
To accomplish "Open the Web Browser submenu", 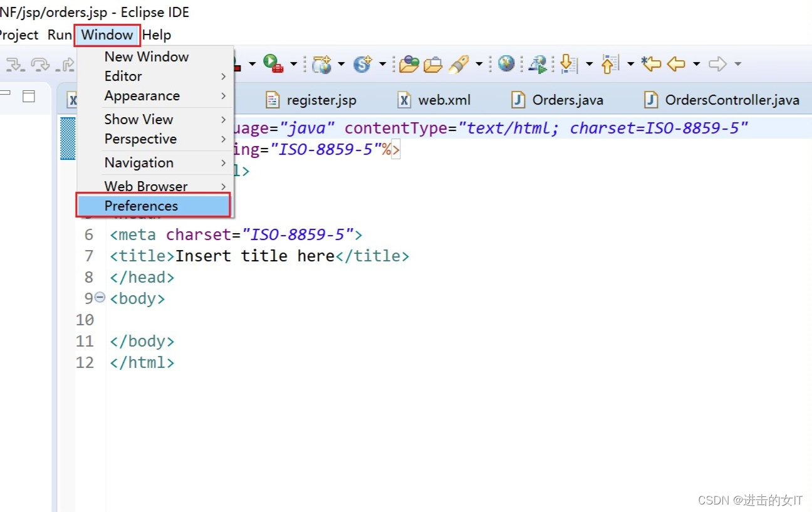I will pos(155,186).
